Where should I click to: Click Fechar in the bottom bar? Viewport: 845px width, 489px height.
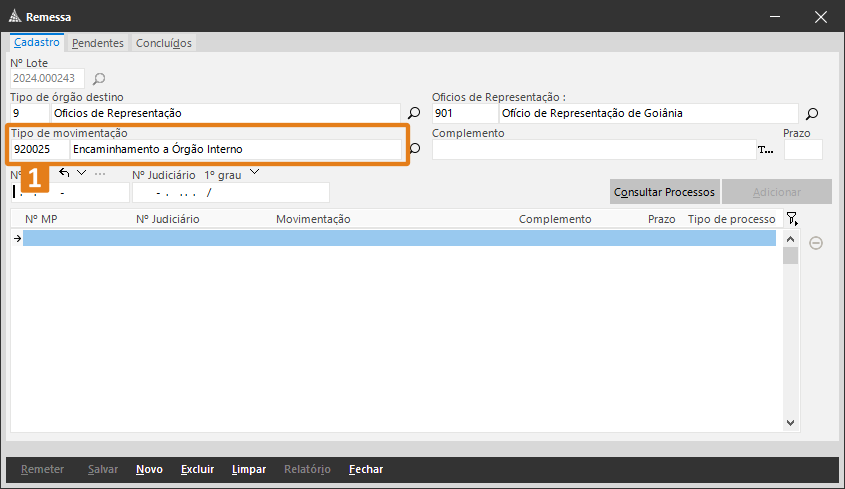click(366, 470)
